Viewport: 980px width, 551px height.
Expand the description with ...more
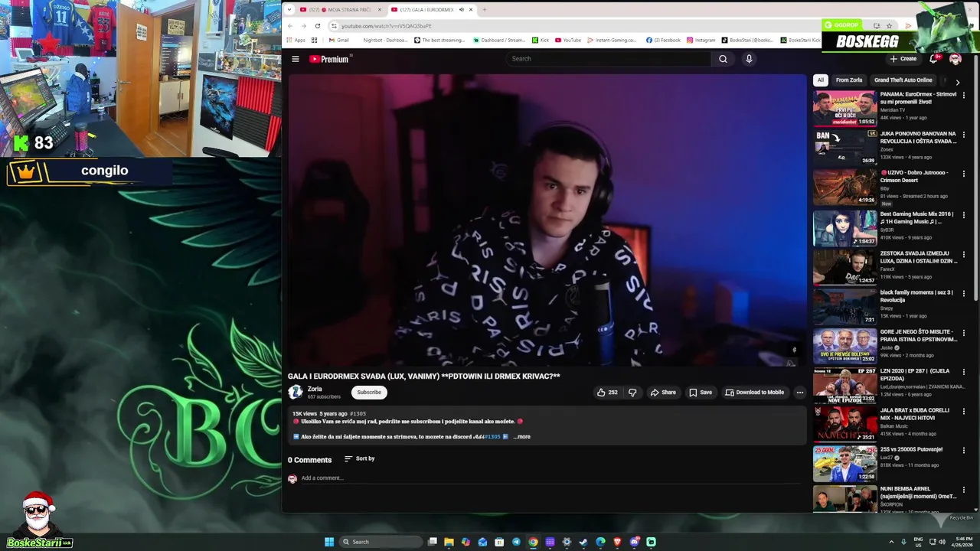tap(521, 437)
